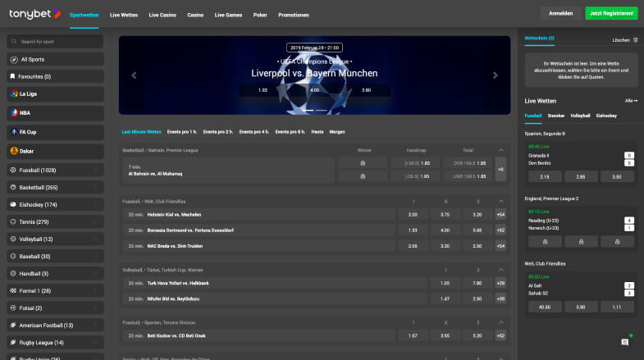Click first locked odds for Reading vs Norwich
Viewport: 644px width, 360px height.
(x=545, y=242)
